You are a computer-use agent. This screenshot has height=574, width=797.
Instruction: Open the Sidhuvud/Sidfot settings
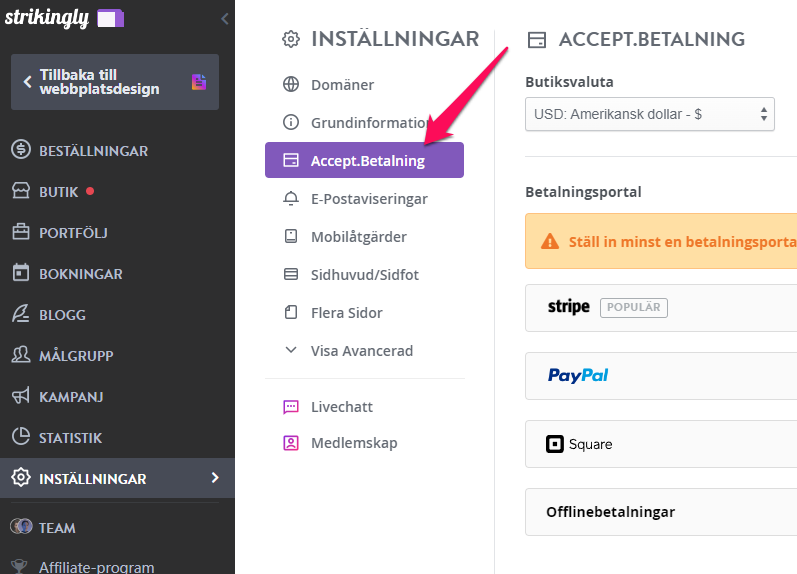364,275
